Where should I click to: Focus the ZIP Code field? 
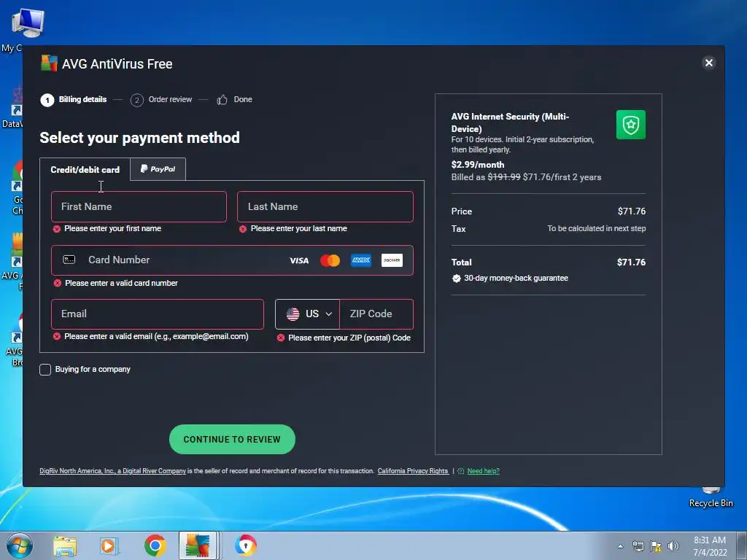(376, 314)
